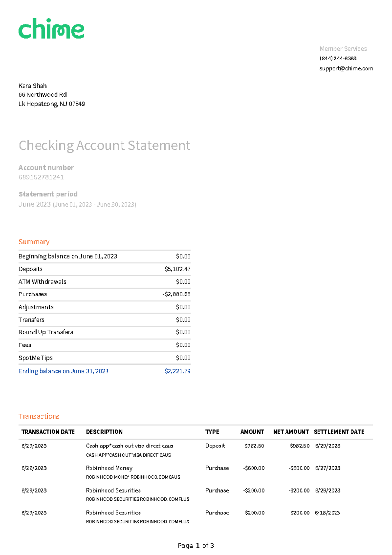The image size is (392, 555).
Task: Click the NET AMOUNT column header
Action: pos(291,432)
